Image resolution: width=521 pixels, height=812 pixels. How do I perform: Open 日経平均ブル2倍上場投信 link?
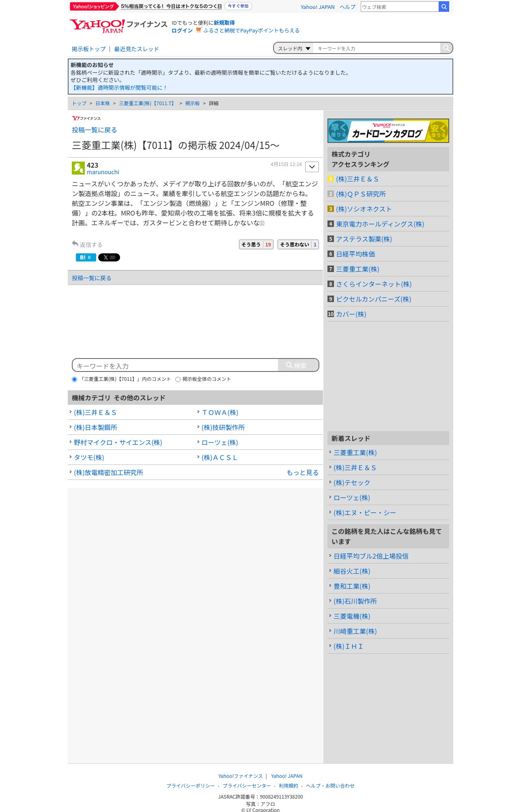click(x=371, y=556)
